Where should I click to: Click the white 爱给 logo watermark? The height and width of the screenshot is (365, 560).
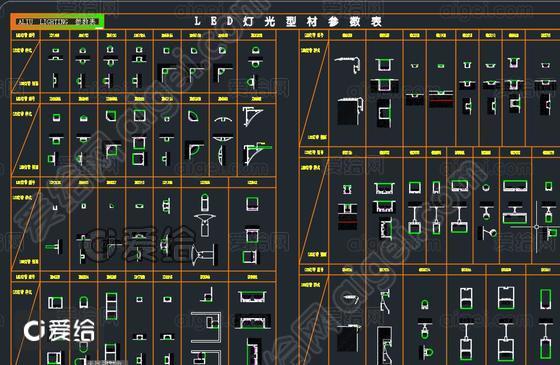coord(59,330)
